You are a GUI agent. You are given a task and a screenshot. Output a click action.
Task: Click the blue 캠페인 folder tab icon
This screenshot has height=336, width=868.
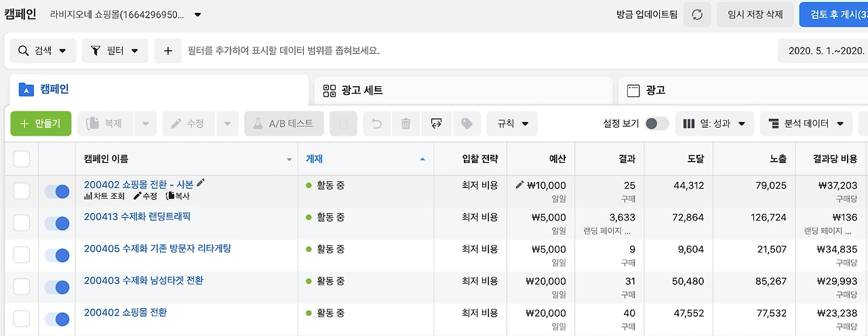click(x=26, y=89)
